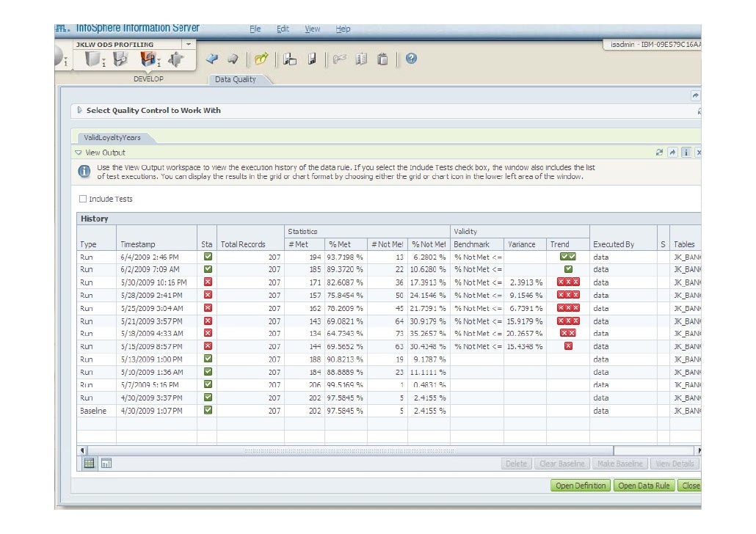This screenshot has width=756, height=534.
Task: Click the open folder toolbar icon
Action: tap(261, 59)
